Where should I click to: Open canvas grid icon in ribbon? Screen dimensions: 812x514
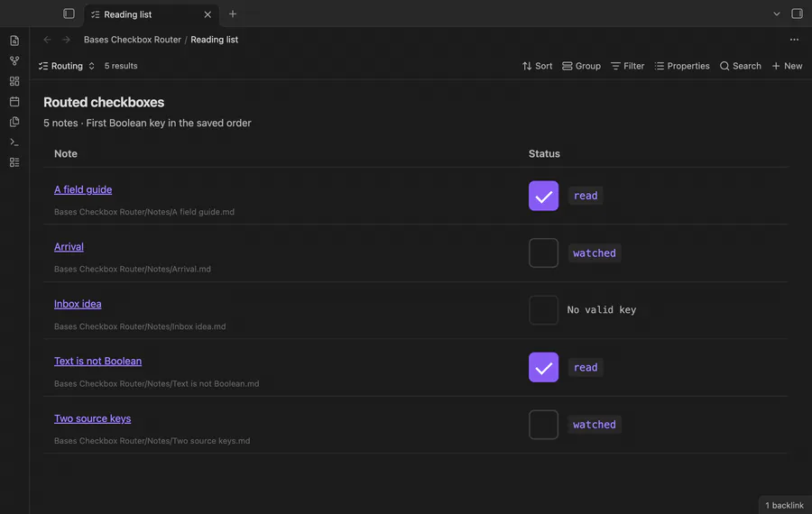coord(14,81)
